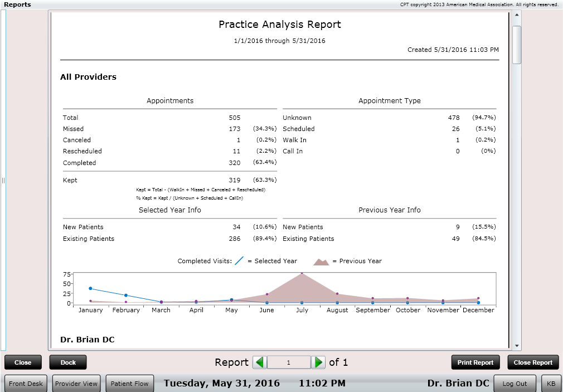Switch to the Provider View tab
Image resolution: width=563 pixels, height=392 pixels.
tap(76, 383)
